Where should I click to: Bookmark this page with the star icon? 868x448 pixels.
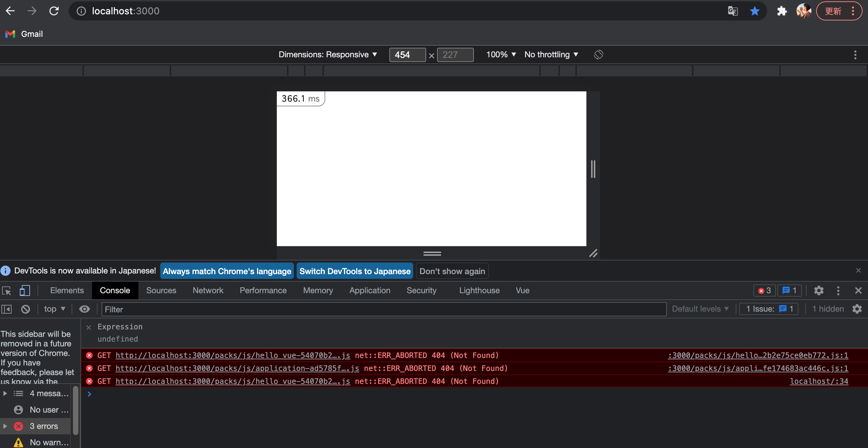point(755,11)
